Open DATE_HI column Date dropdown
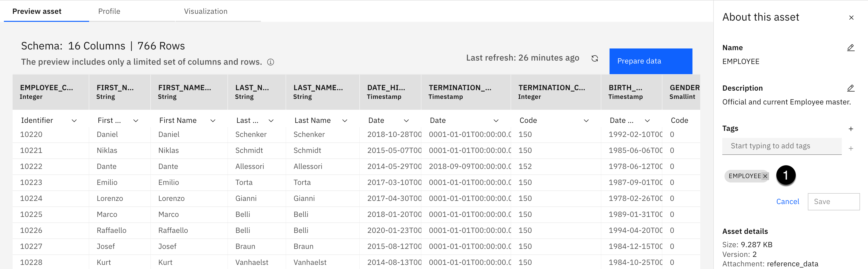Image resolution: width=868 pixels, height=269 pixels. 406,121
